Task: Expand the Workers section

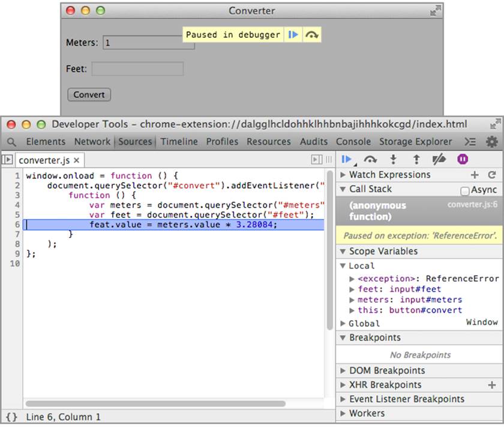Action: [x=343, y=413]
